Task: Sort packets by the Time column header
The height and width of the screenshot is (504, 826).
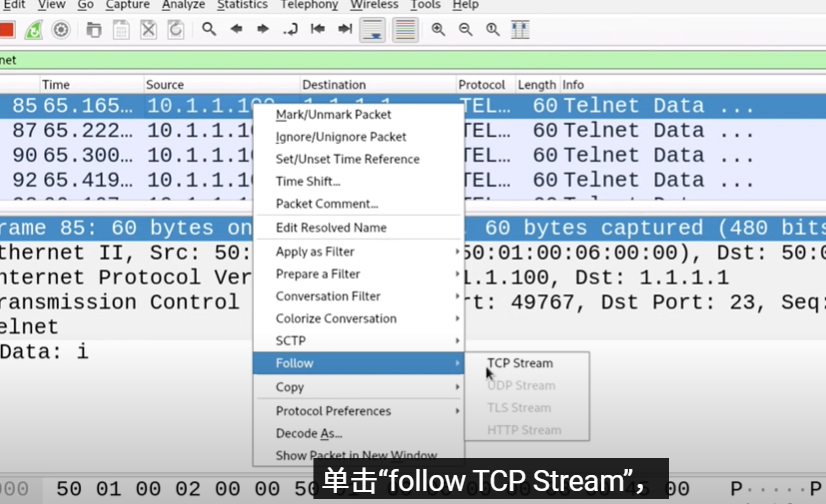Action: click(x=90, y=85)
